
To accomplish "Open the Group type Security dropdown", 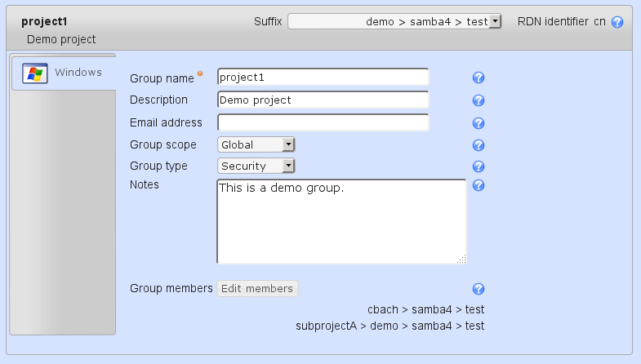I will tap(256, 166).
